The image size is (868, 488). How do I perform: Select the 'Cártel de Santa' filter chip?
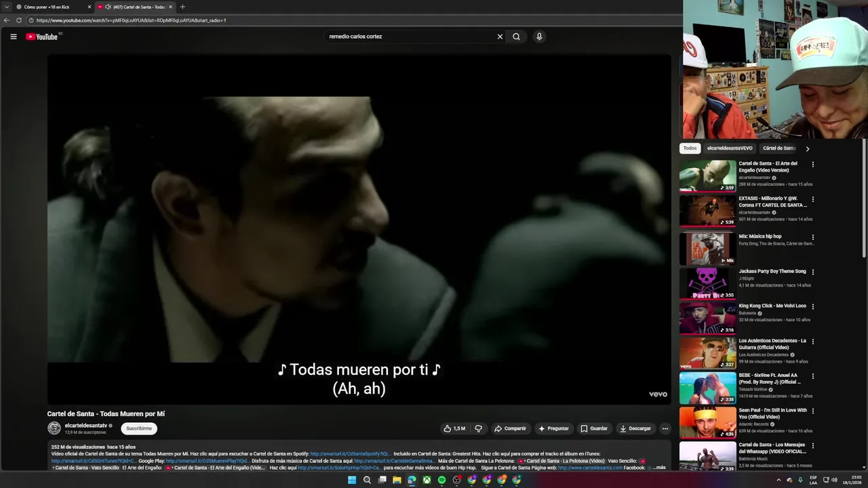point(779,148)
